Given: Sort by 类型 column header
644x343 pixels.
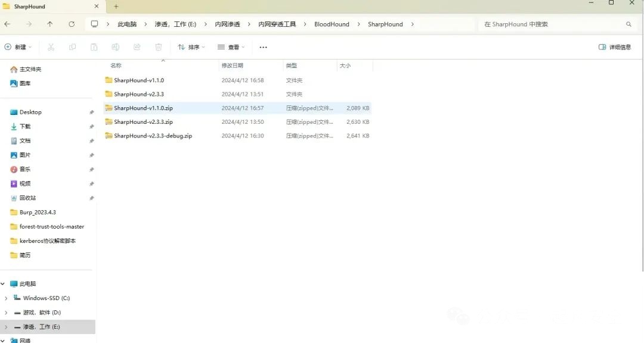Looking at the screenshot, I should pyautogui.click(x=292, y=66).
